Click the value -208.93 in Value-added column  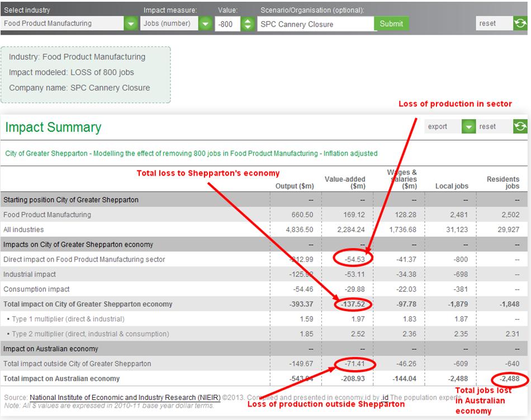[x=353, y=379]
